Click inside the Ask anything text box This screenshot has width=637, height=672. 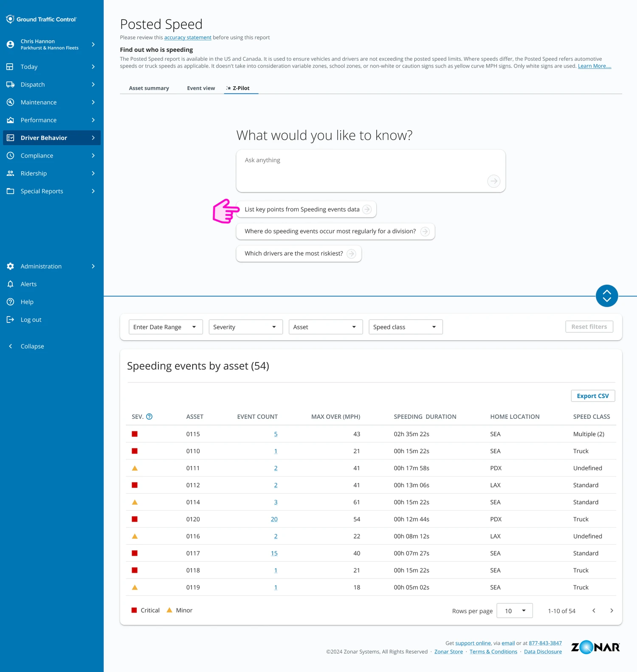click(371, 171)
